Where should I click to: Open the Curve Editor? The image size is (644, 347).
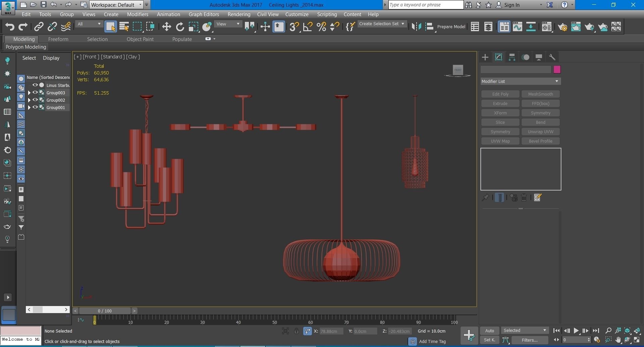click(x=517, y=27)
